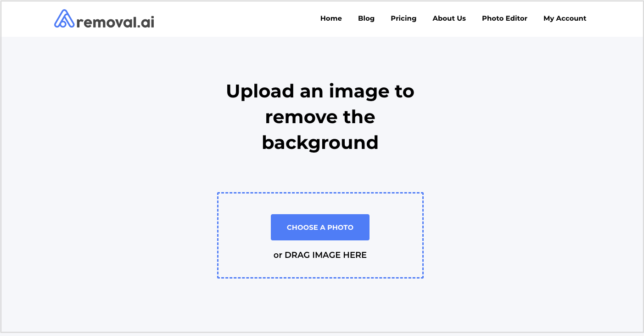This screenshot has width=644, height=336.
Task: Open the Home menu item
Action: pos(331,18)
